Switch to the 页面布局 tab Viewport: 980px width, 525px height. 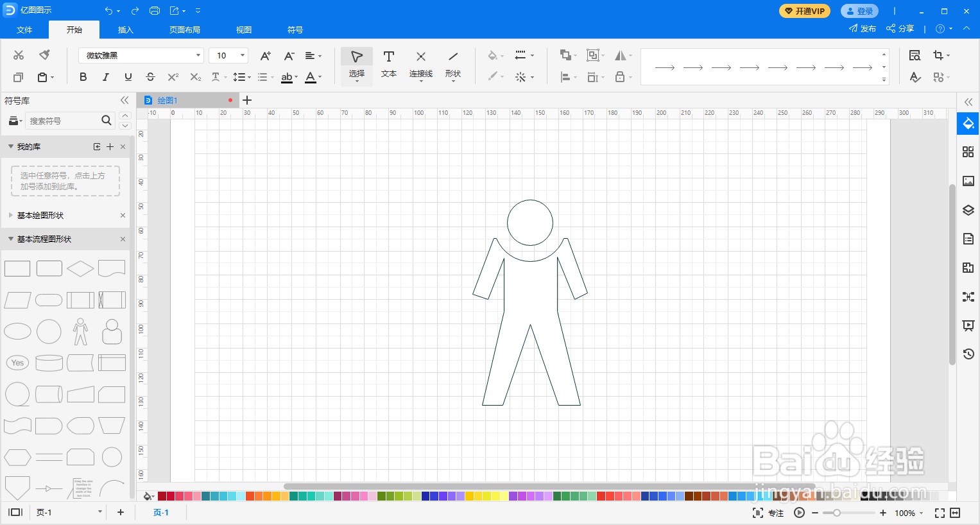[185, 30]
